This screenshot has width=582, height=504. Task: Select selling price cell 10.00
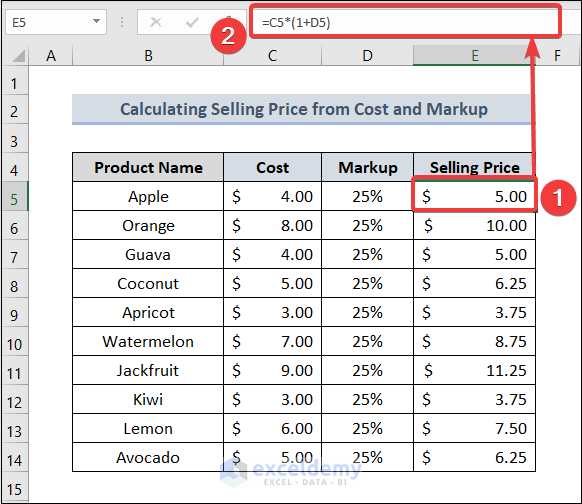coord(474,225)
